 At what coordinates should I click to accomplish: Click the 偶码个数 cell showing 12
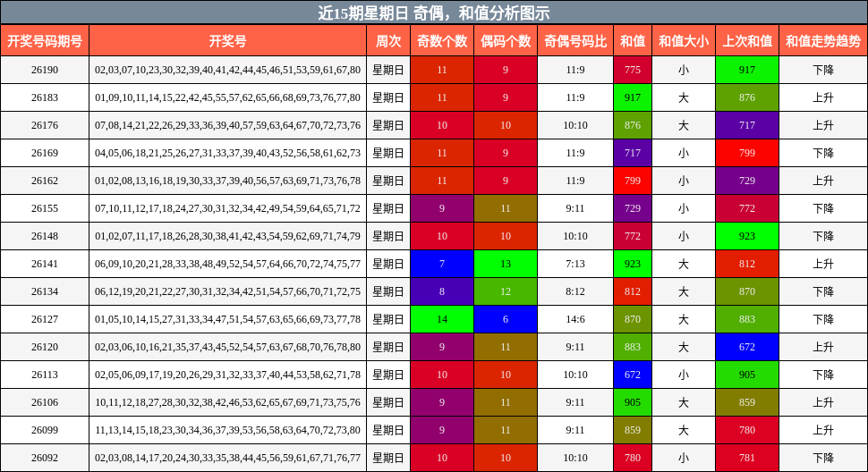506,291
